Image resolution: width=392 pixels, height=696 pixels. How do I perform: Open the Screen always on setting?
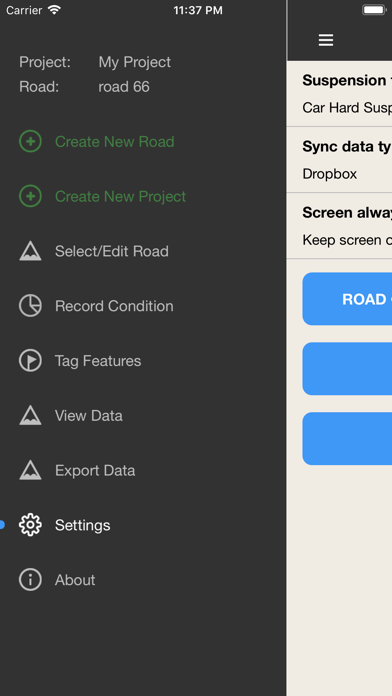tap(340, 226)
